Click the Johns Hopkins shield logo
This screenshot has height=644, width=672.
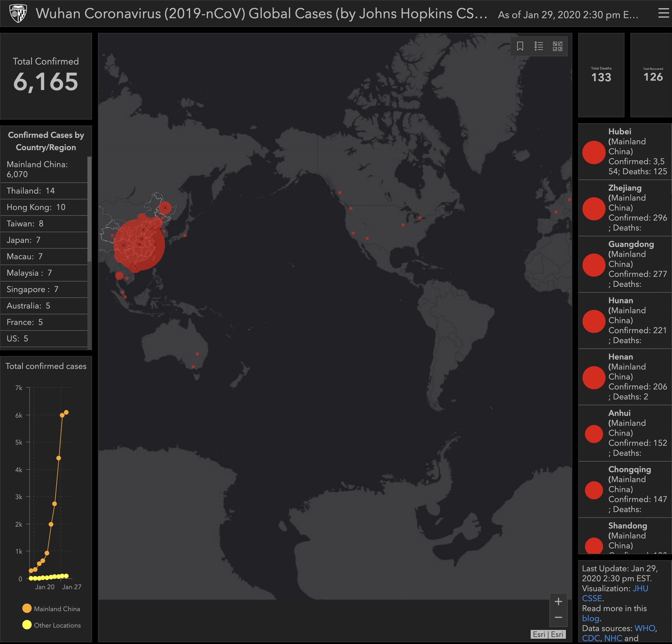coord(18,13)
